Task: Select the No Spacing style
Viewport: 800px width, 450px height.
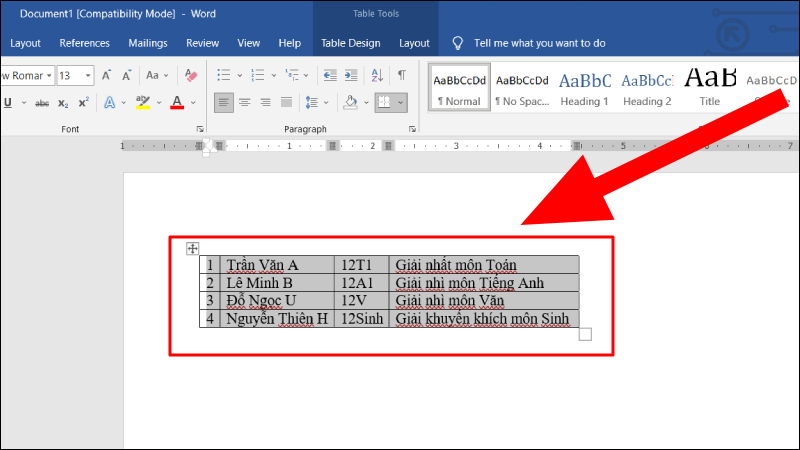Action: 522,88
